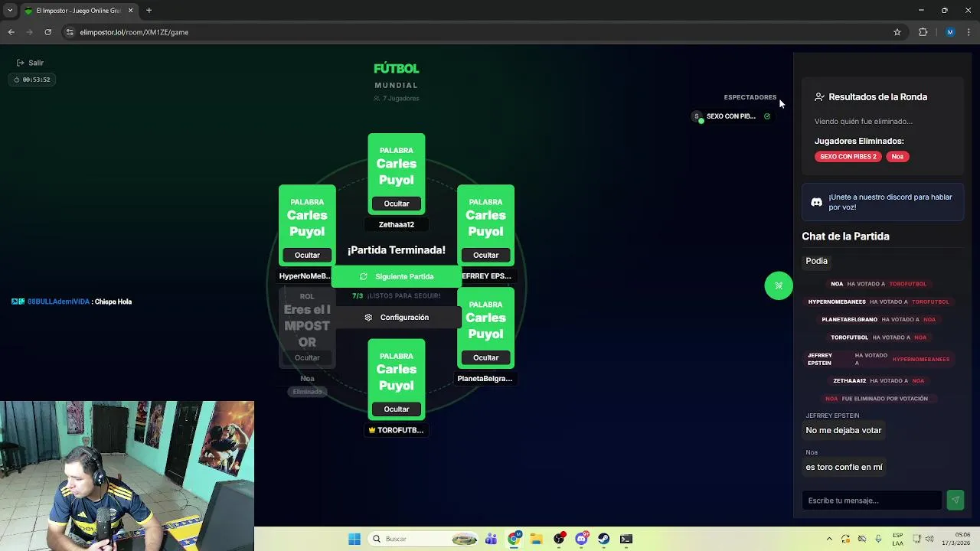Click the Salir exit icon
This screenshot has height=551, width=980.
(20, 63)
